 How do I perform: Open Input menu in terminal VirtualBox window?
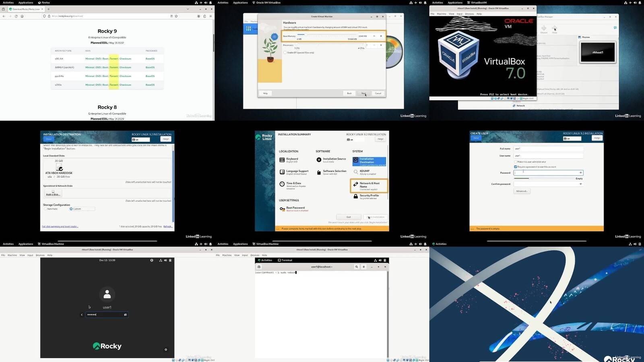[245, 255]
